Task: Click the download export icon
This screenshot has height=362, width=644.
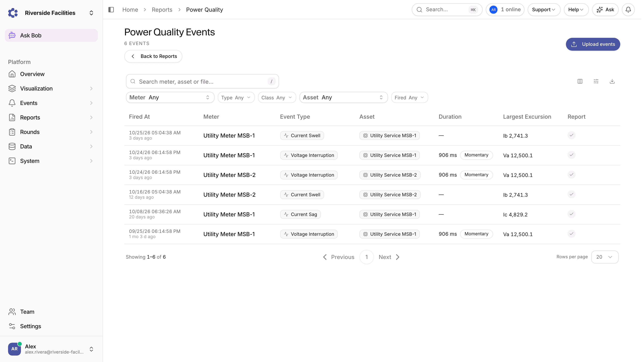Action: point(612,81)
